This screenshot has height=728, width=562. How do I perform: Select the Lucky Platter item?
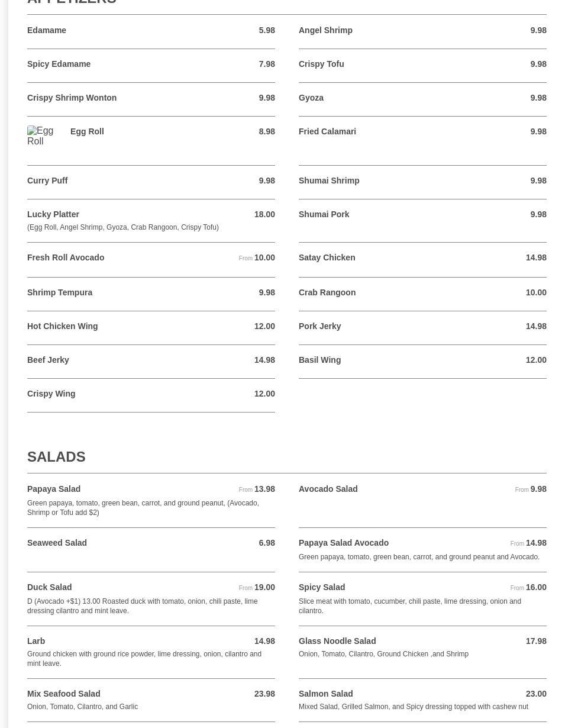point(53,214)
